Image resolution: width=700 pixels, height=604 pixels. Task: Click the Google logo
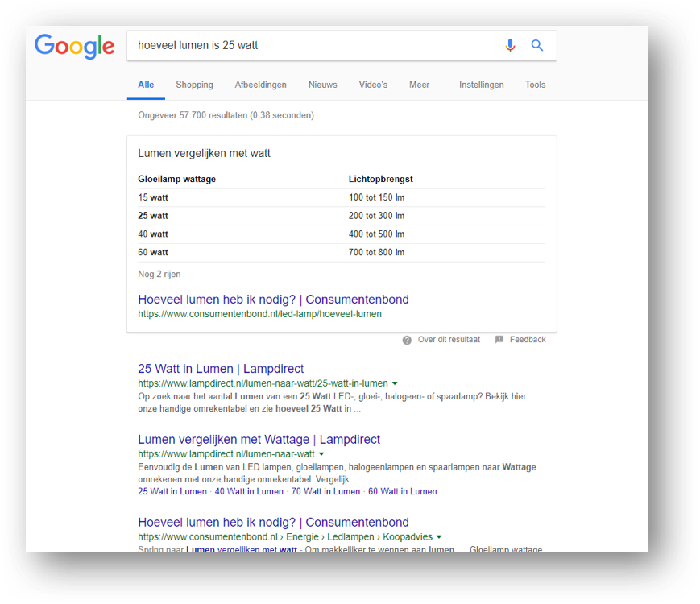[x=74, y=46]
